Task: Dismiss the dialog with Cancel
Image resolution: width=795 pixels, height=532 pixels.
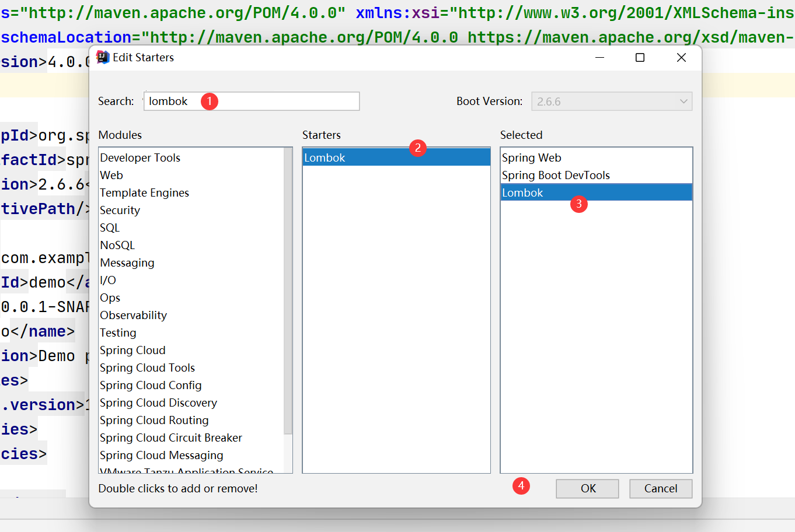Action: tap(661, 488)
